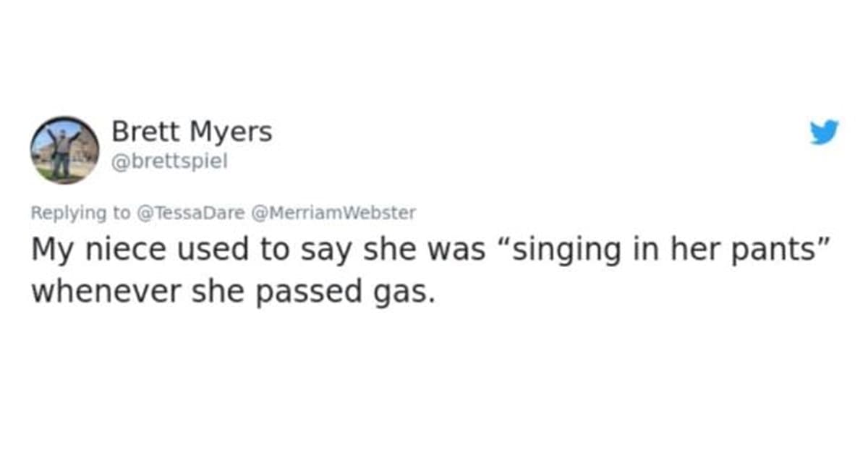Image resolution: width=868 pixels, height=456 pixels.
Task: Click the Twitter bird logo
Action: pos(824,132)
